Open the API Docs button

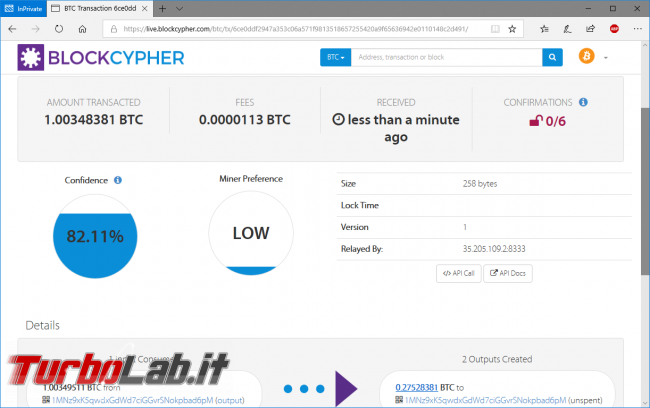click(508, 273)
